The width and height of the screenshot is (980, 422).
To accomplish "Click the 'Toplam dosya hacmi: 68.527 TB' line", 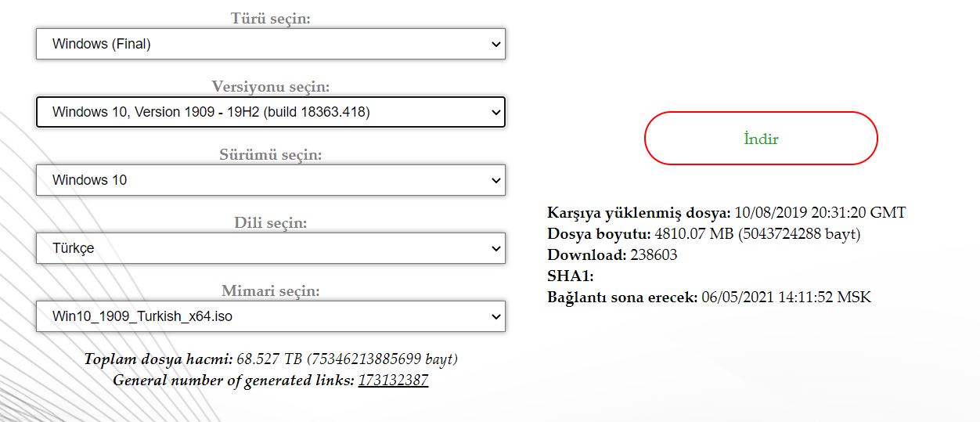I will tap(271, 359).
